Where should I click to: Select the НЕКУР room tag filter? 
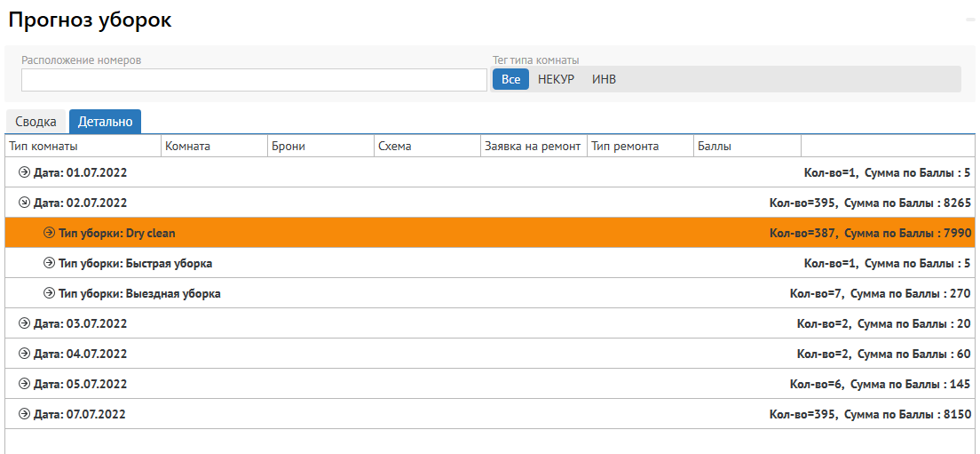click(x=557, y=79)
